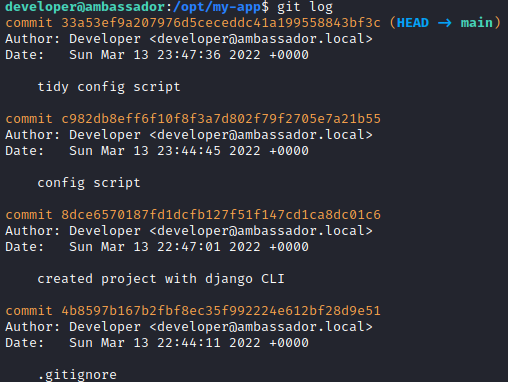Click the arrow between HEAD and main
508x382 pixels.
444,23
